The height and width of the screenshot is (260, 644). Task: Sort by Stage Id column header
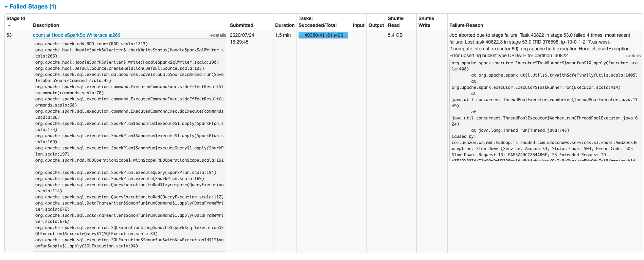tap(16, 18)
